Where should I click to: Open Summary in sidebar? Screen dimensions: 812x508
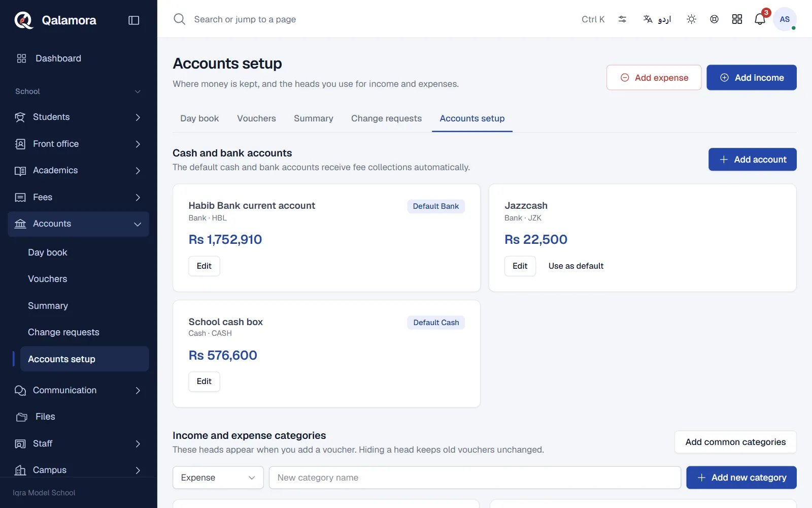tap(85, 306)
